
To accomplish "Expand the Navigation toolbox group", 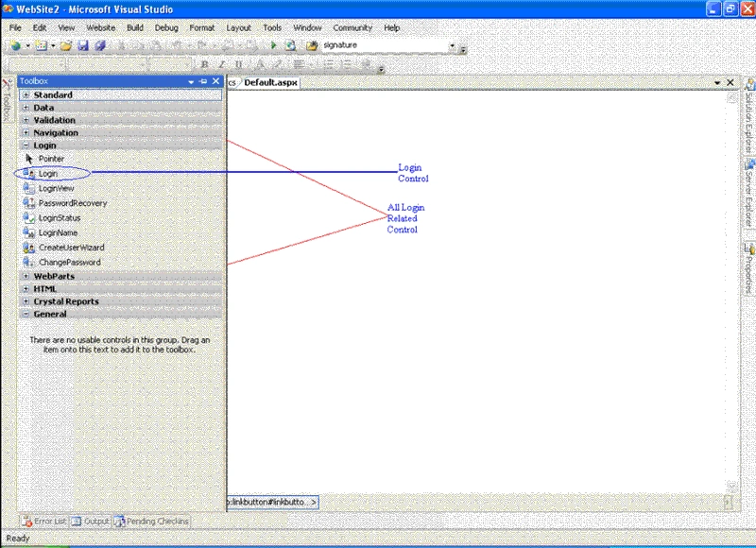I will [x=26, y=133].
